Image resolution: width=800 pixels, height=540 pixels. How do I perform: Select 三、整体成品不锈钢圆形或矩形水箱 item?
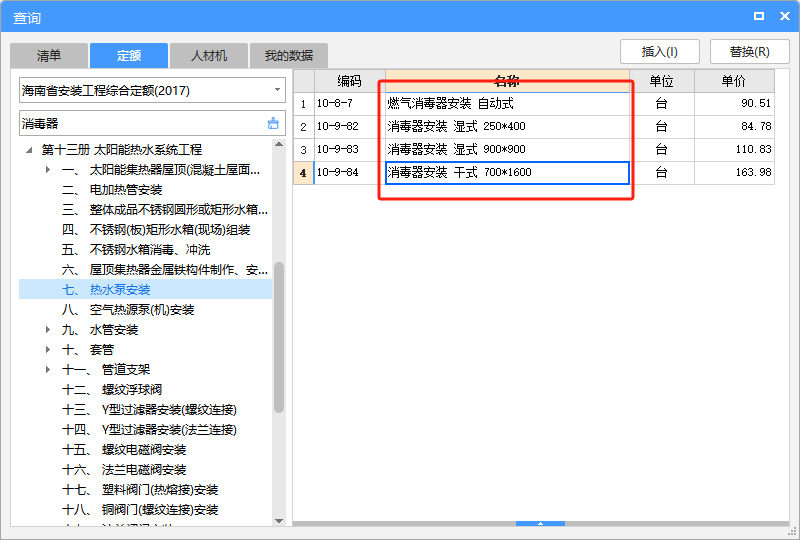(165, 210)
